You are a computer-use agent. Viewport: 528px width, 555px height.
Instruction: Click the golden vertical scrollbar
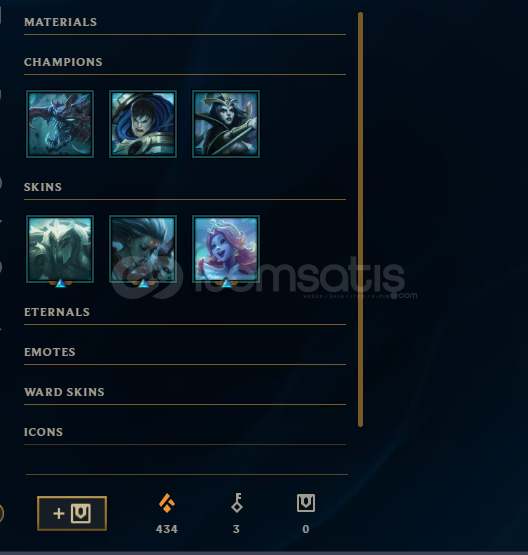pyautogui.click(x=360, y=219)
